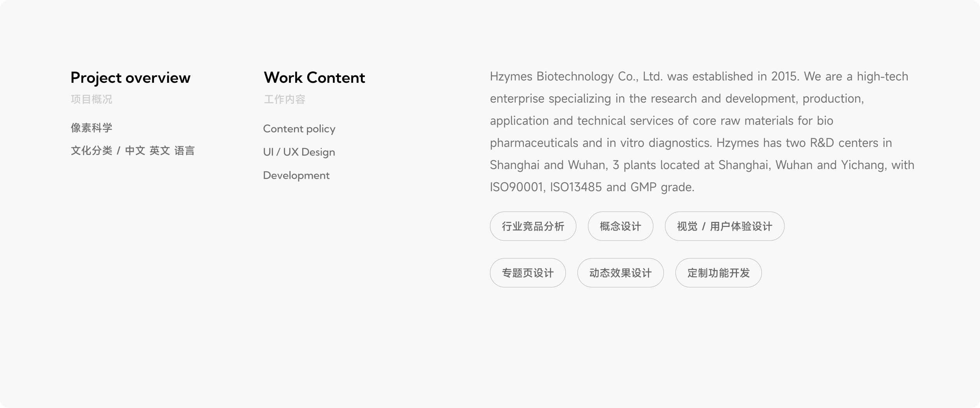Screen dimensions: 980x408
Task: Click the Work Content heading
Action: point(314,78)
